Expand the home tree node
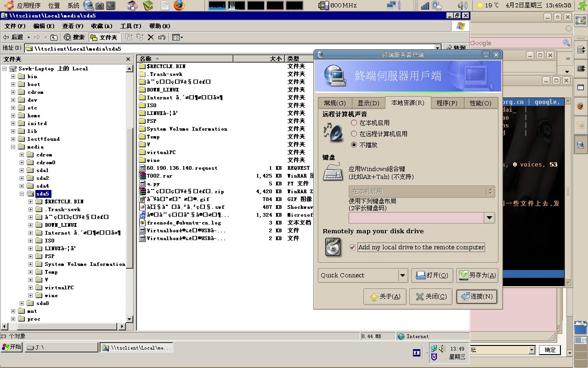Screen dimensions: 588x368 coord(12,115)
